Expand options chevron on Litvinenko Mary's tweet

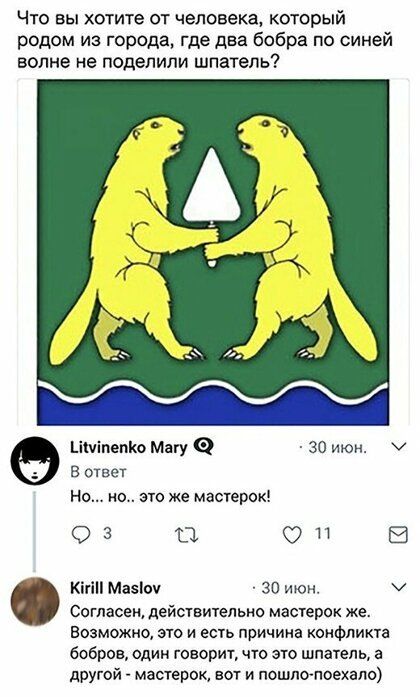point(400,447)
